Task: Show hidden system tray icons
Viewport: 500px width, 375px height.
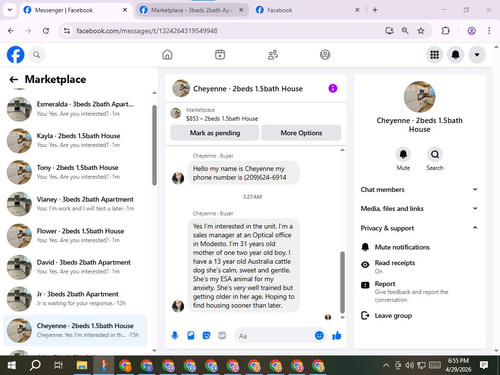Action: click(x=386, y=365)
